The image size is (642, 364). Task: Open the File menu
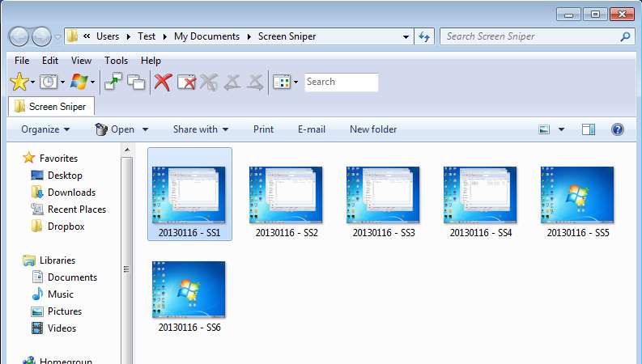coord(22,61)
